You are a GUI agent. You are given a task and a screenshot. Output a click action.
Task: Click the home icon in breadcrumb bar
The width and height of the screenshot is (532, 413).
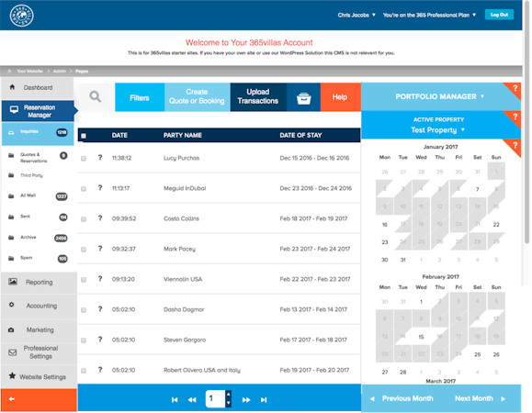tap(9, 72)
